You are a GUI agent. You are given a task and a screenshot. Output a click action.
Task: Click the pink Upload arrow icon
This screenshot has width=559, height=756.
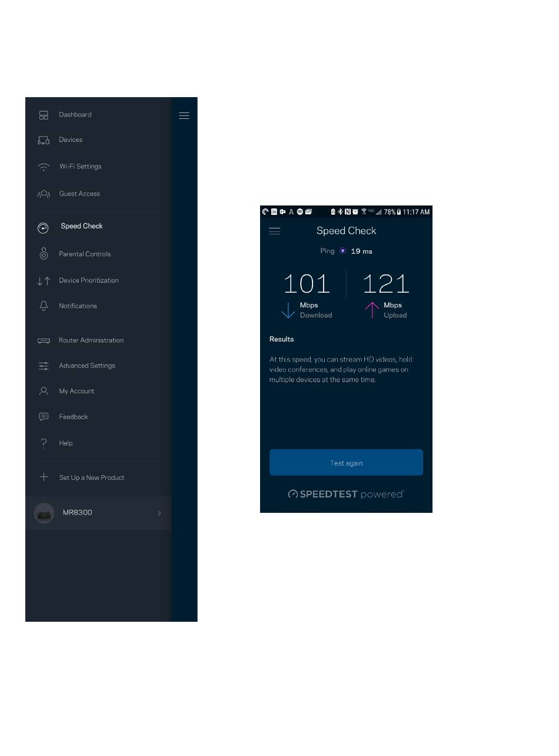(x=372, y=310)
